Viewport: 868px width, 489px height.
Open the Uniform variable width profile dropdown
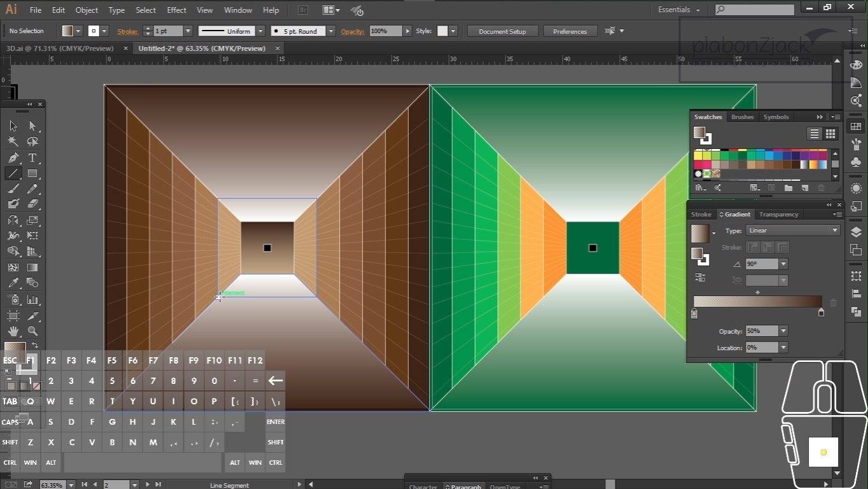(x=260, y=31)
